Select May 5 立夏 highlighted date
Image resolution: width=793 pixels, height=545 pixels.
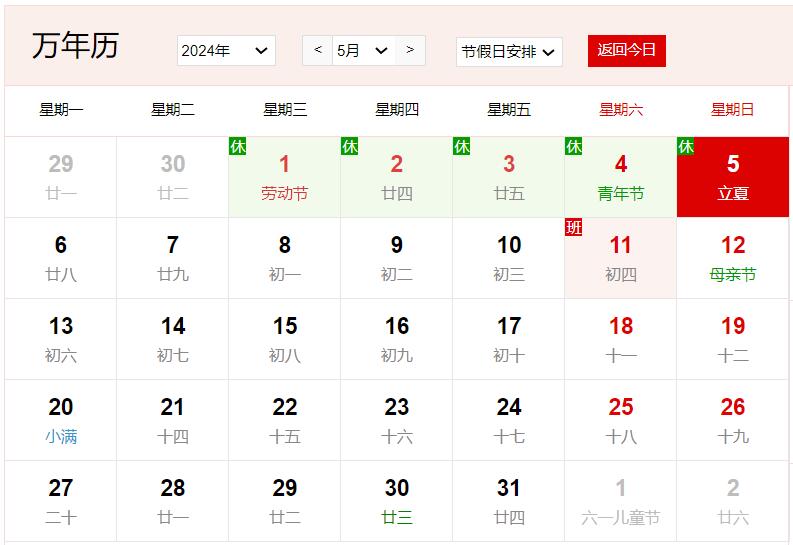tap(732, 177)
